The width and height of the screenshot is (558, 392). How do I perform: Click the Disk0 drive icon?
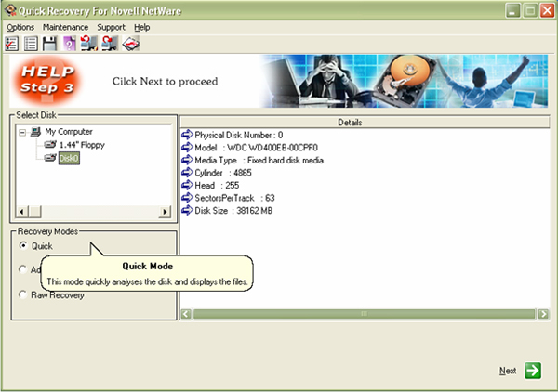pyautogui.click(x=50, y=157)
